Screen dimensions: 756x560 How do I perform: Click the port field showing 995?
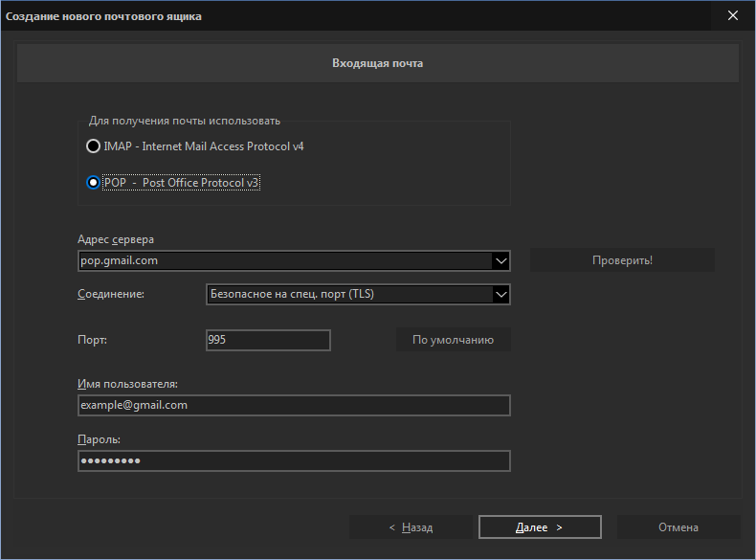point(268,340)
